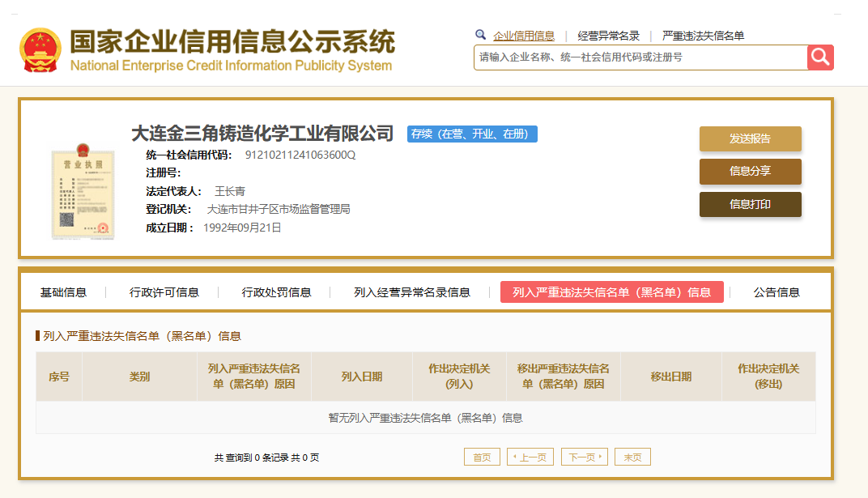This screenshot has width=868, height=498.
Task: Click the 列入日期 column header
Action: pos(362,377)
